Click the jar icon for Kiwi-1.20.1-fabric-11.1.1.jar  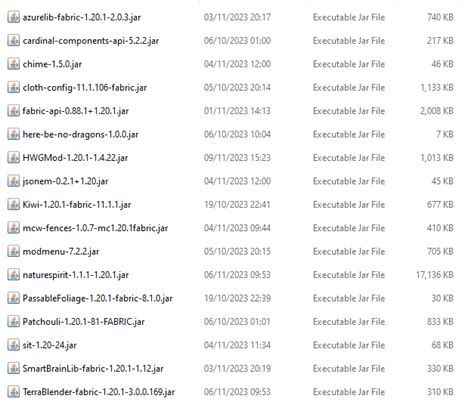click(13, 204)
